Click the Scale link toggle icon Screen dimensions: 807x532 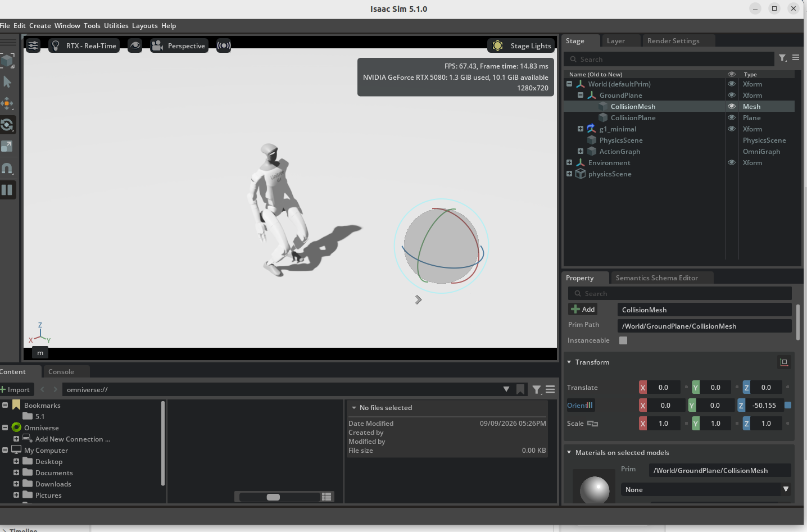[592, 424]
